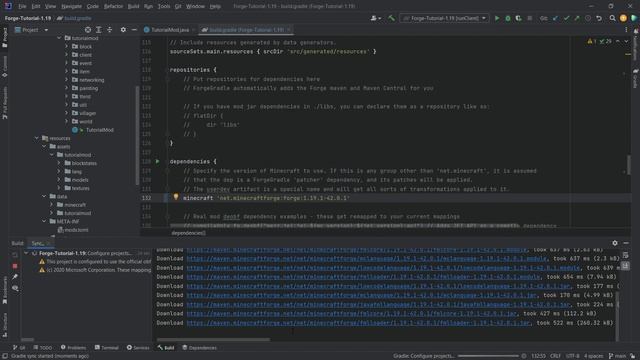The height and width of the screenshot is (360, 640).
Task: Update project with blue Git arrow
Action: (x=556, y=18)
